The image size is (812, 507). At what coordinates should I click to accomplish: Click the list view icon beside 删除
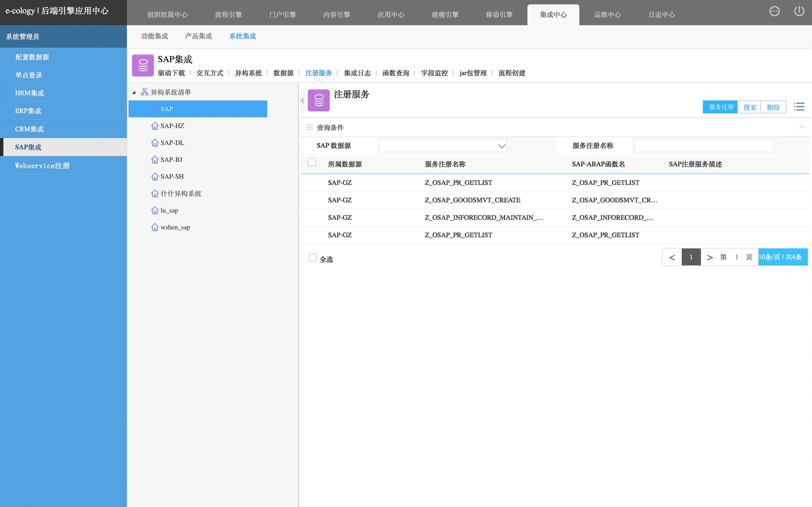point(799,107)
